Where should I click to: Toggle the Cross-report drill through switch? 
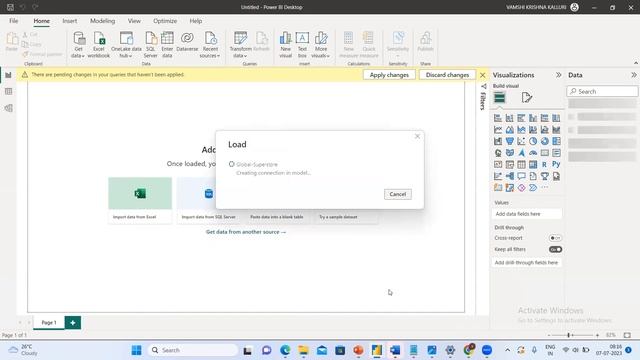(555, 238)
